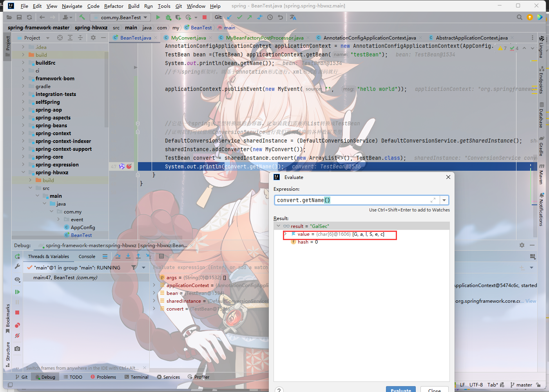Screen dimensions: 549x392
Task: Open the Navigate menu
Action: [x=72, y=6]
